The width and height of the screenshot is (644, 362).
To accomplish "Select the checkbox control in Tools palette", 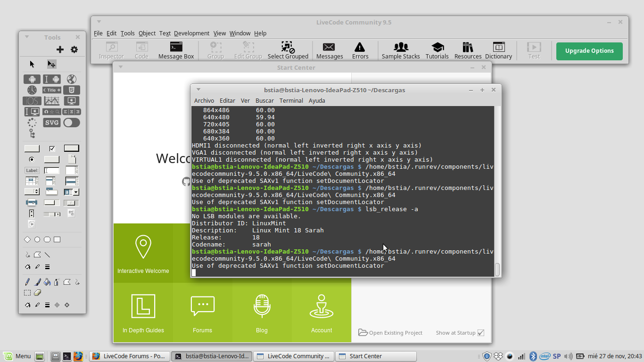I will point(52,148).
